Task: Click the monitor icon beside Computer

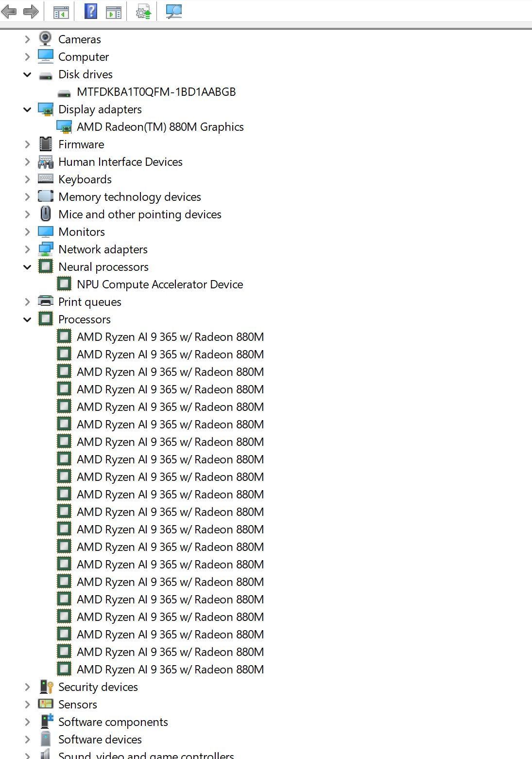Action: point(46,56)
